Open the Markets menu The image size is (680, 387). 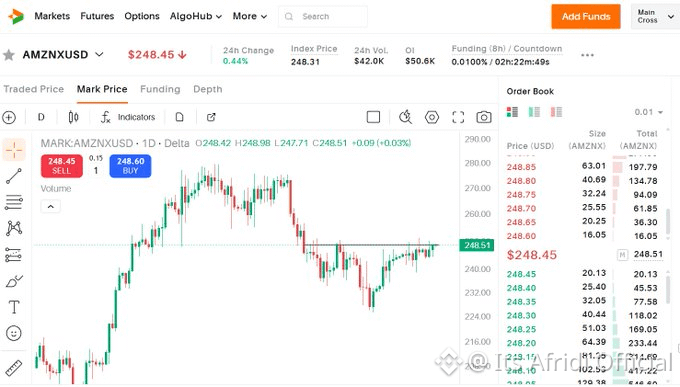[x=52, y=16]
